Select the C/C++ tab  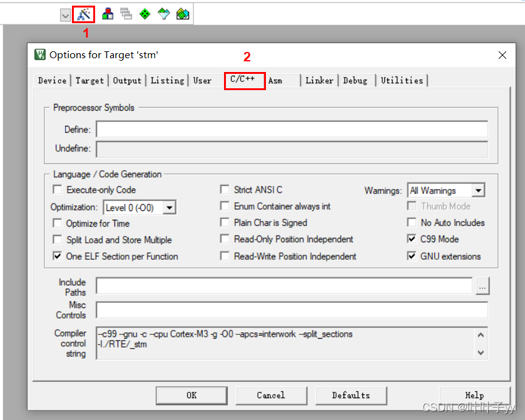point(245,79)
